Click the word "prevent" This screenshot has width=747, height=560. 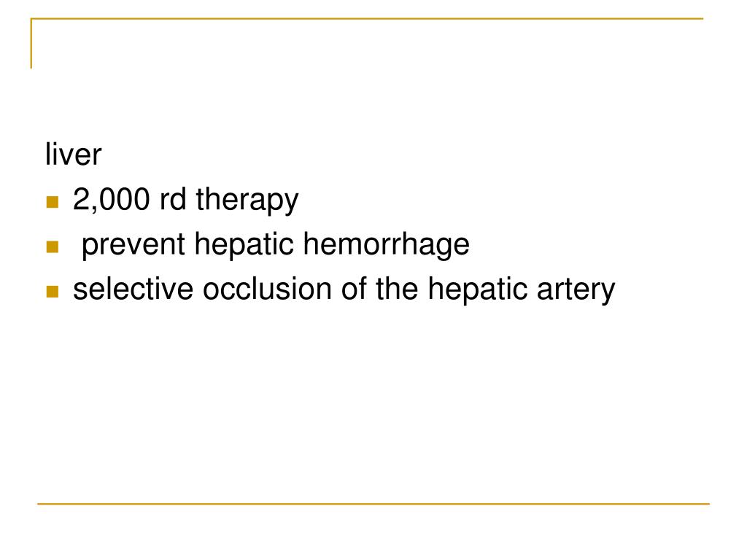(x=133, y=245)
